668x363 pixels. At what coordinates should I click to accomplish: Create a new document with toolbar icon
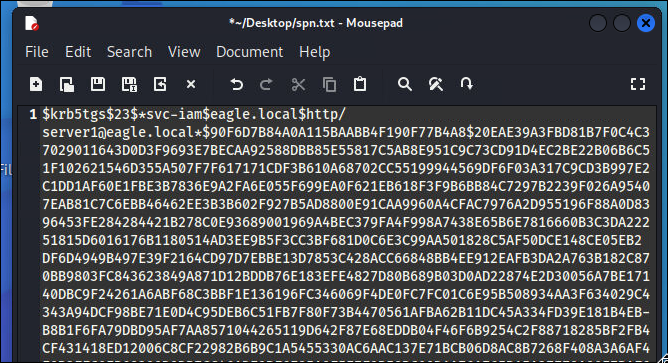tap(36, 84)
